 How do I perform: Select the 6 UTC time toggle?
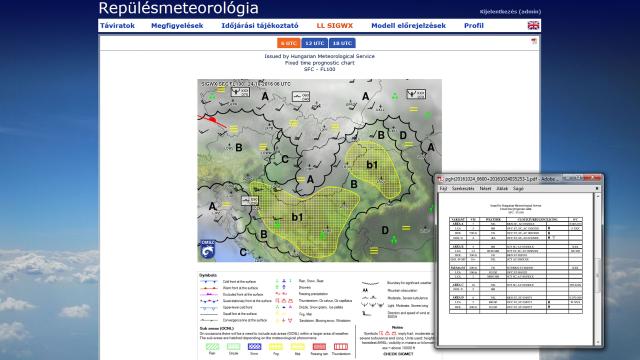[289, 43]
